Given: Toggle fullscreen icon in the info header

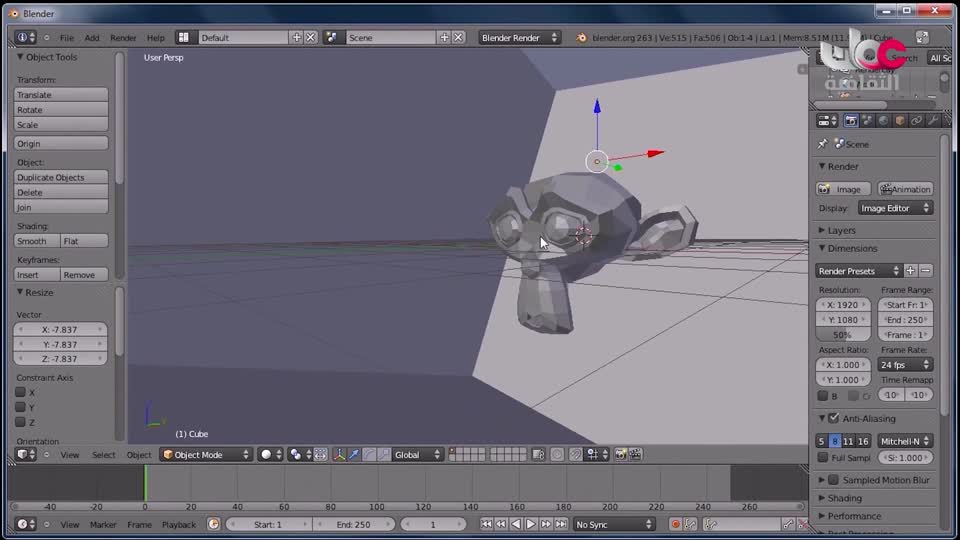Looking at the screenshot, I should click(922, 37).
